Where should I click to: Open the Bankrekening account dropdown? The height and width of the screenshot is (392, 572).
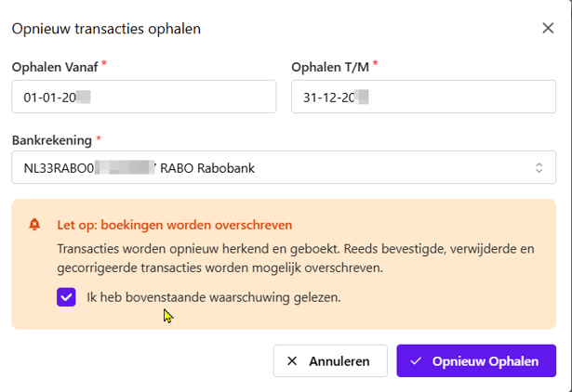pyautogui.click(x=284, y=167)
